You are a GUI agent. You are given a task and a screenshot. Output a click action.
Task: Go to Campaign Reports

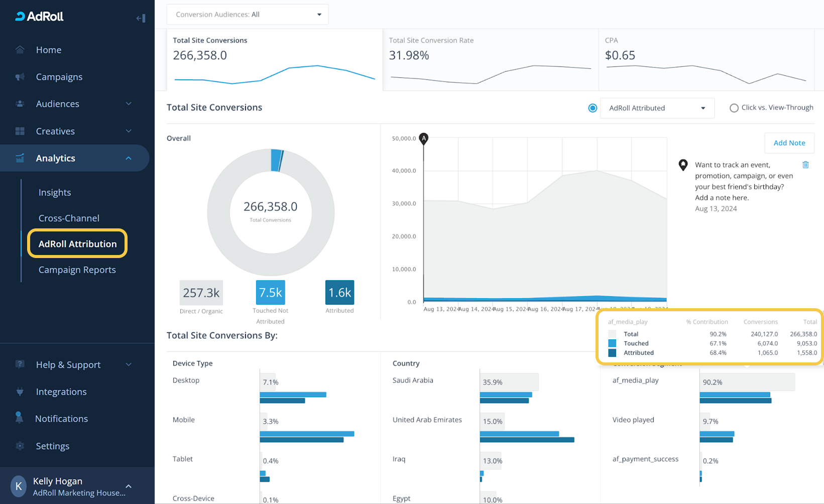click(x=77, y=270)
